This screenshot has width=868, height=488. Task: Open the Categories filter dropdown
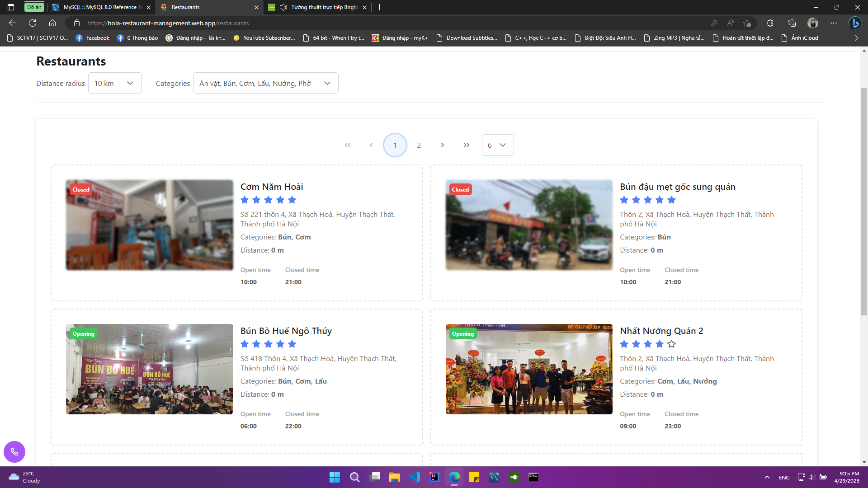(x=266, y=83)
